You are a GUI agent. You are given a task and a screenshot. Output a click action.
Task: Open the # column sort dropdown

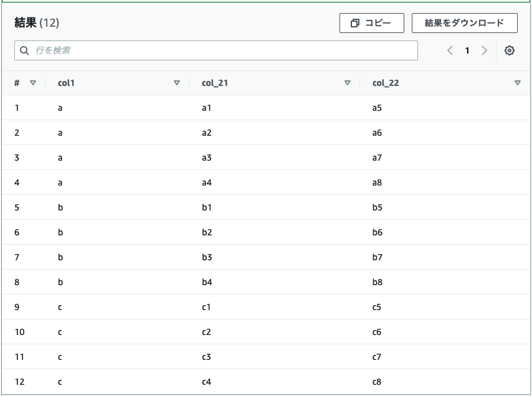pyautogui.click(x=34, y=82)
